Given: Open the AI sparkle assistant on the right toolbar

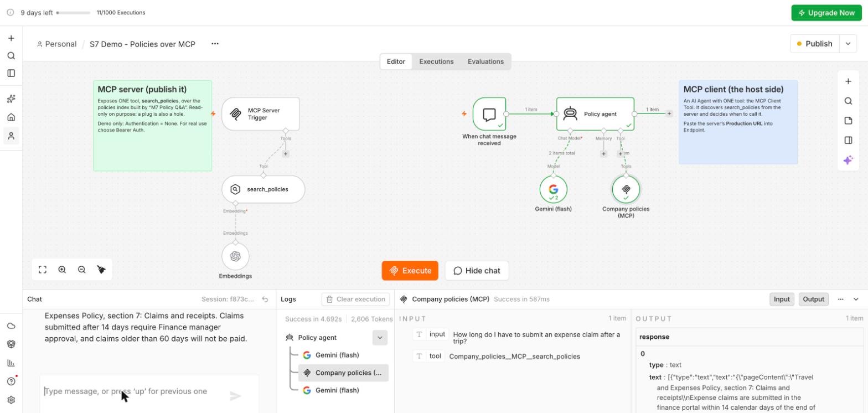Looking at the screenshot, I should [848, 160].
